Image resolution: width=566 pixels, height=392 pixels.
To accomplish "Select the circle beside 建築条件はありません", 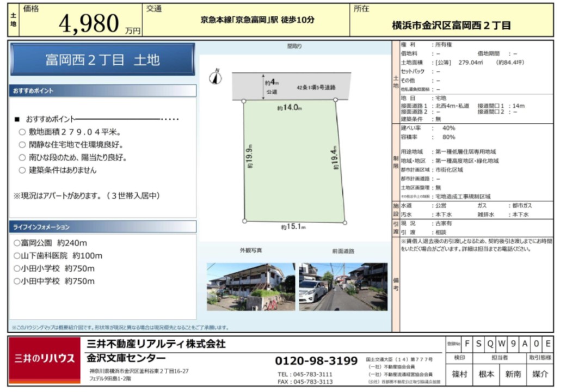I will (22, 170).
